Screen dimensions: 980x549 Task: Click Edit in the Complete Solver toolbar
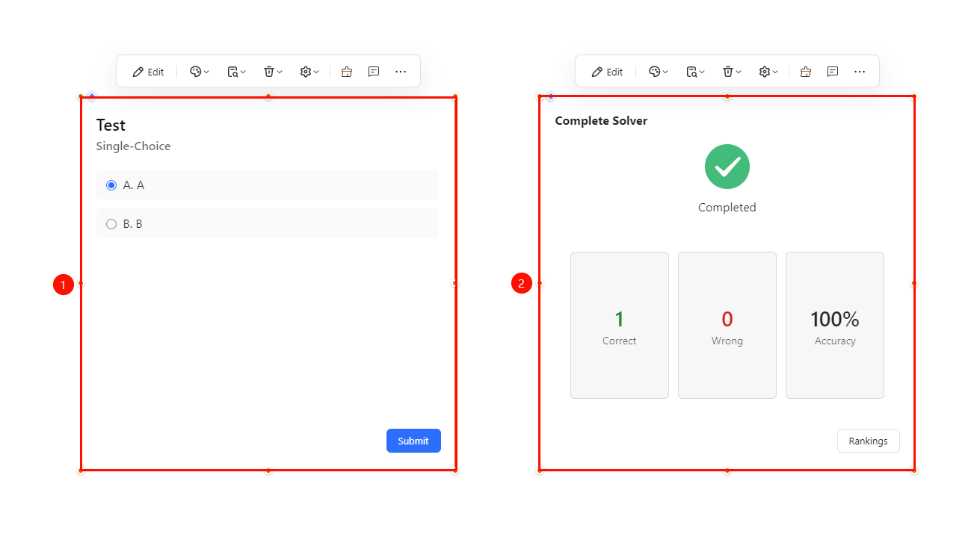[607, 72]
